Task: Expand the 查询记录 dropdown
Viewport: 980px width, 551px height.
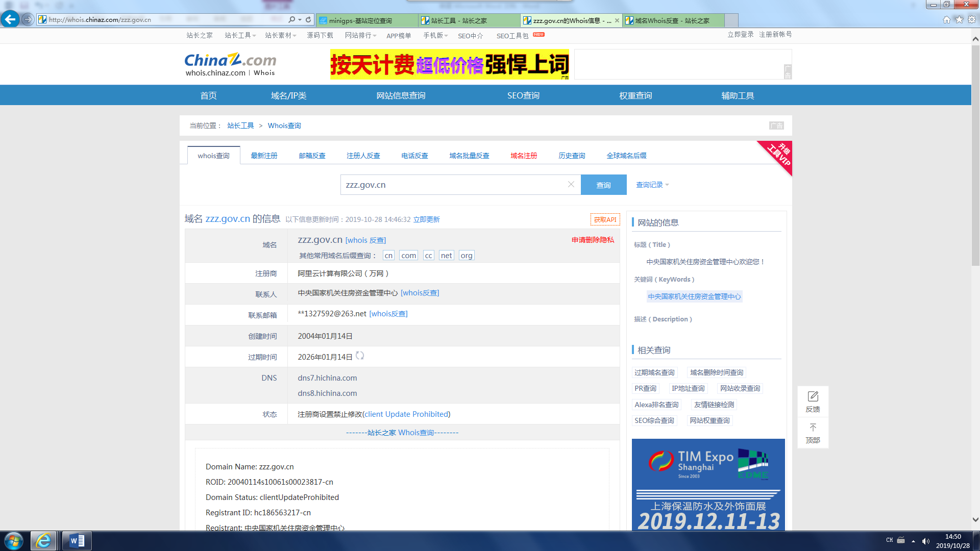Action: point(652,185)
